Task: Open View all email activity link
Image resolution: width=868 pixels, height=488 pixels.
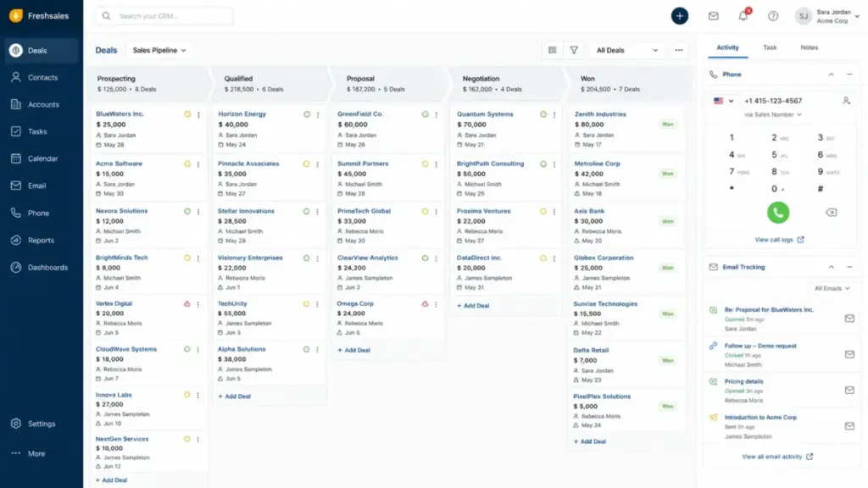Action: coord(777,457)
